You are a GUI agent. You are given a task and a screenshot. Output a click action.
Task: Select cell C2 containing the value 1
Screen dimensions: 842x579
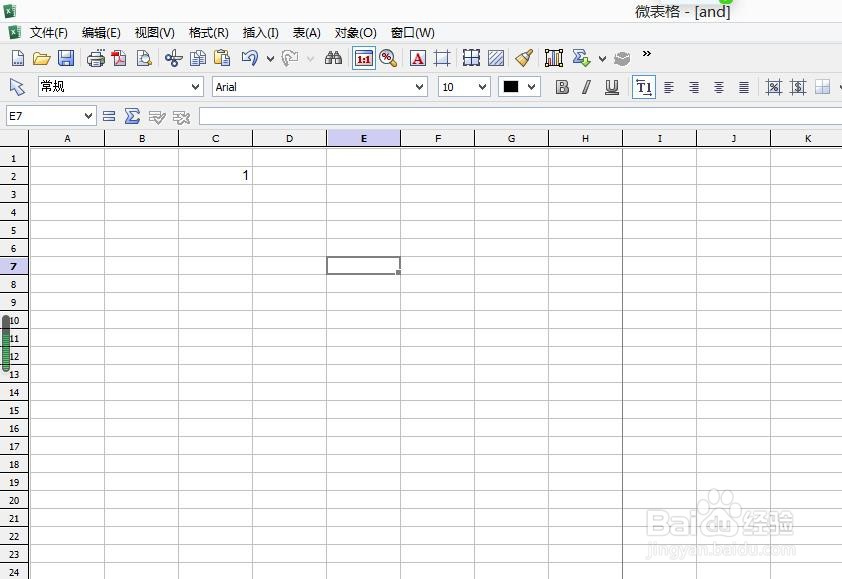coord(215,176)
